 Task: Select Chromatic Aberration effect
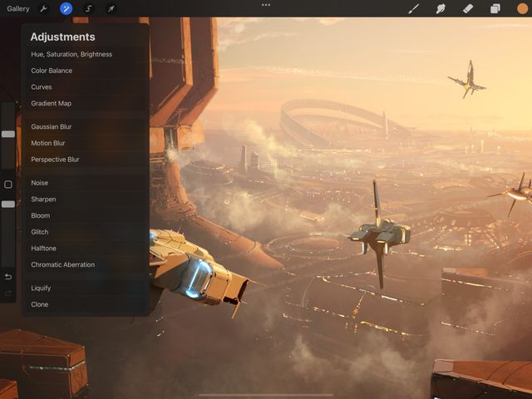point(87,264)
